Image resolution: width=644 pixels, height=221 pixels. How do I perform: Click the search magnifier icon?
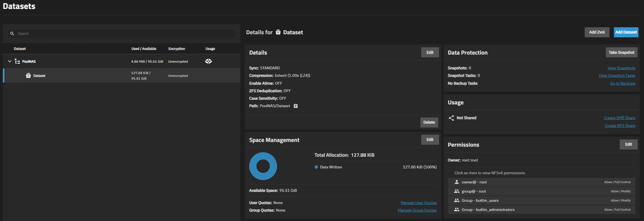pyautogui.click(x=12, y=34)
